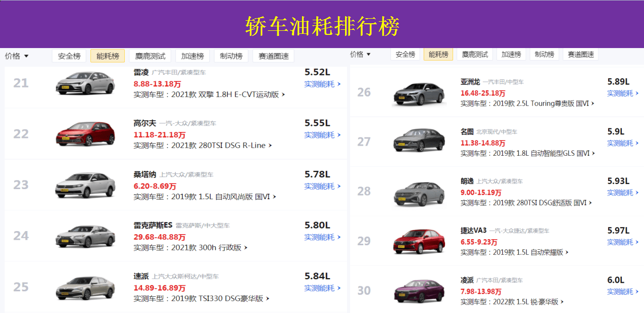
Task: Open 名图 car thumbnail image
Action: 419,141
